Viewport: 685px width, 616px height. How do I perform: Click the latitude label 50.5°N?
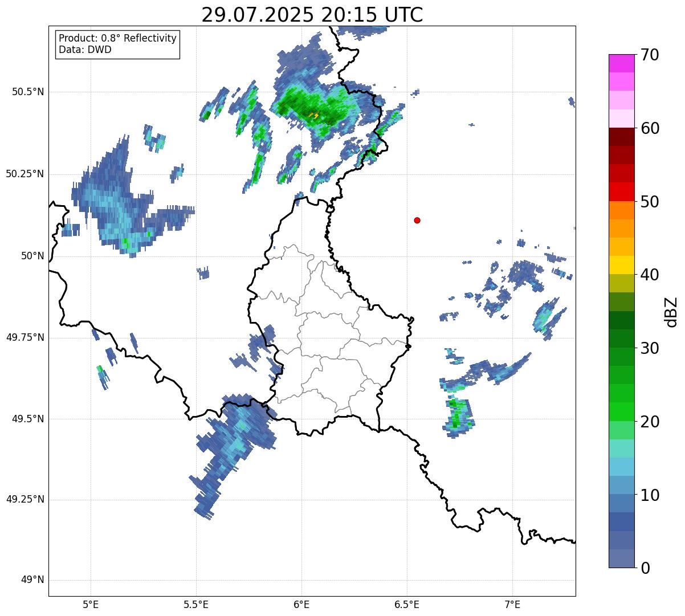pos(28,92)
